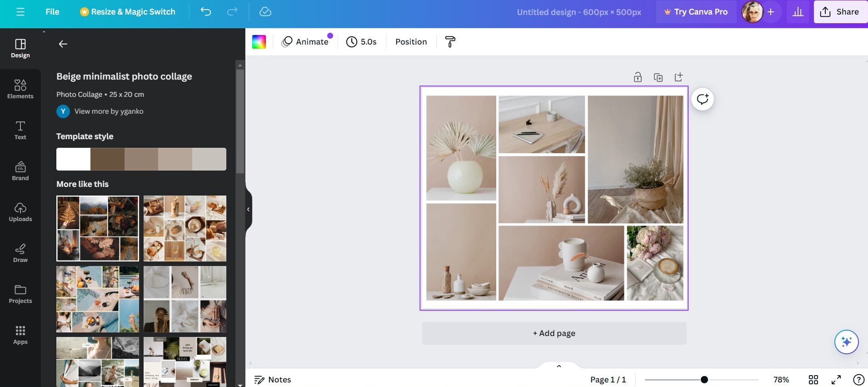Open the background color picker swatch
Image resolution: width=868 pixels, height=387 pixels.
pyautogui.click(x=259, y=42)
